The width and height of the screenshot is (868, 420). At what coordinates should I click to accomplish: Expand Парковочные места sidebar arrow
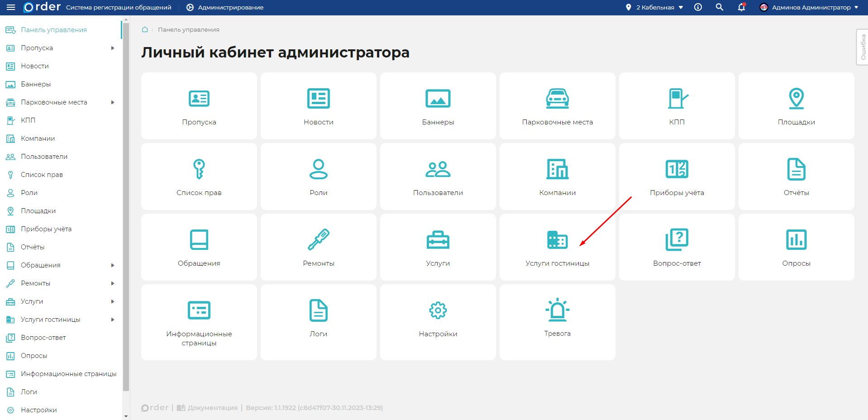[113, 102]
